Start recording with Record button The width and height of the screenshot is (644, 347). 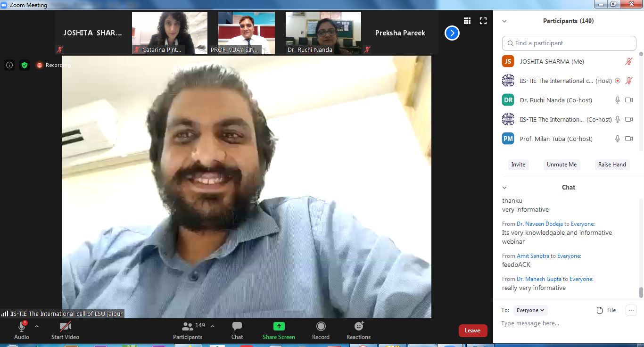point(321,330)
